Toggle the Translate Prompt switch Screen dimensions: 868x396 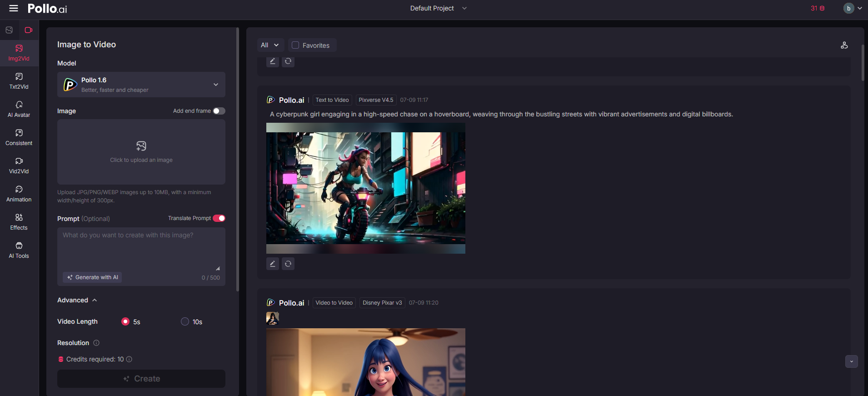click(219, 218)
